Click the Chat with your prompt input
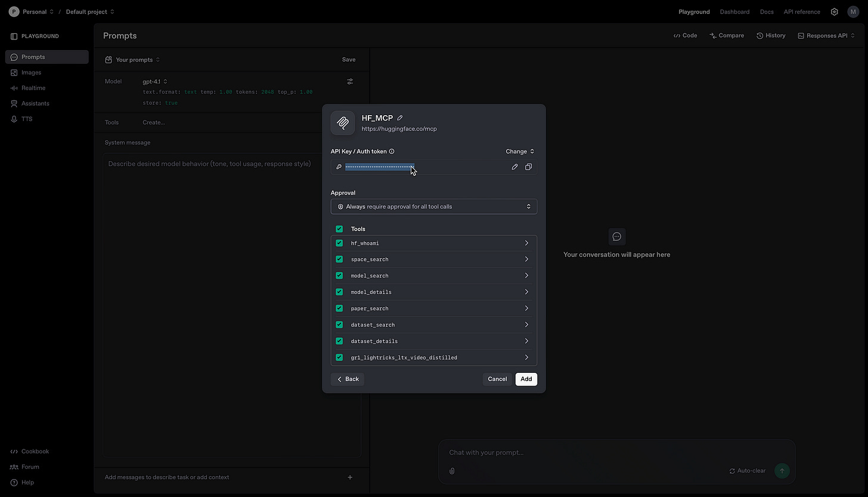Screen dimensions: 868x497 coord(617,453)
